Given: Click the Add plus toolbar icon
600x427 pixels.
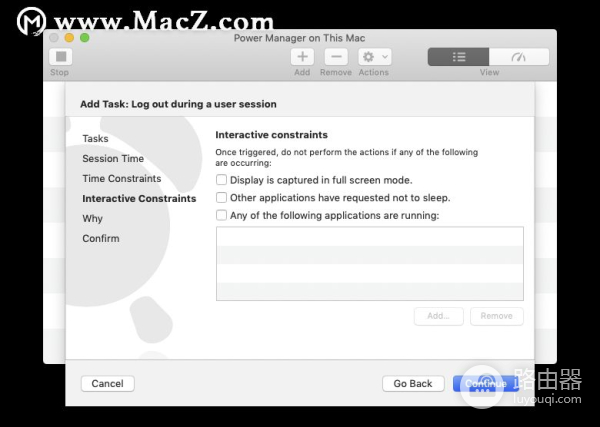Looking at the screenshot, I should [x=302, y=57].
